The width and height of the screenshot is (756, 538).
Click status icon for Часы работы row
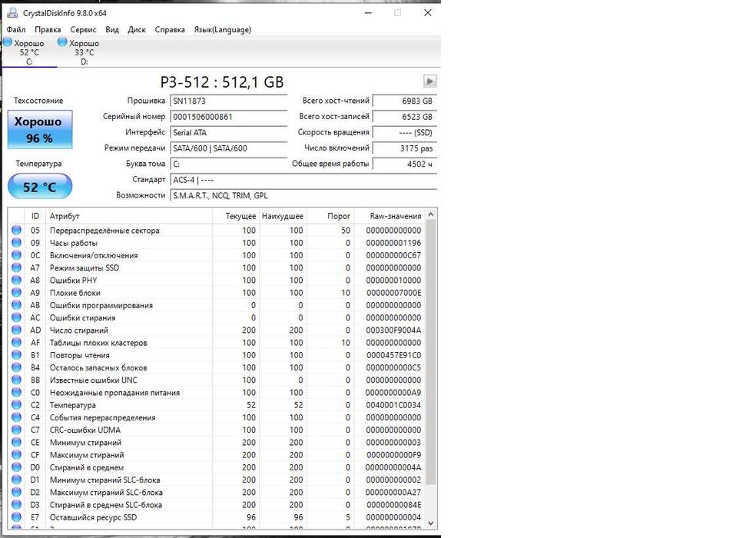pos(16,243)
